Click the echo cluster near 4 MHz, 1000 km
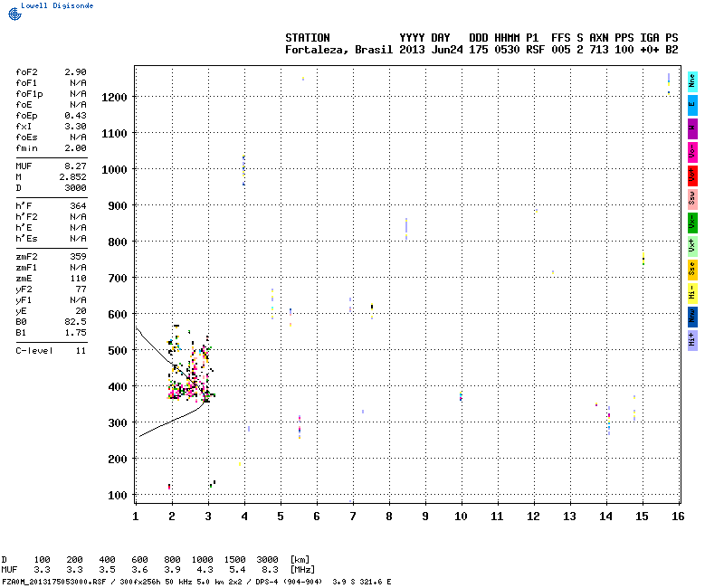The width and height of the screenshot is (724, 588). click(x=243, y=170)
